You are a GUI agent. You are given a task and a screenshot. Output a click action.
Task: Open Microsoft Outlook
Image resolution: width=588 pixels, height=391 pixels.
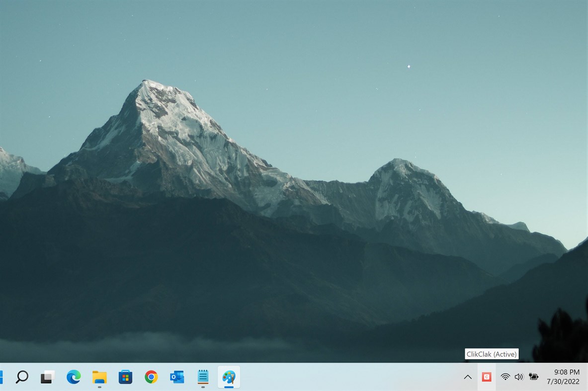(176, 377)
